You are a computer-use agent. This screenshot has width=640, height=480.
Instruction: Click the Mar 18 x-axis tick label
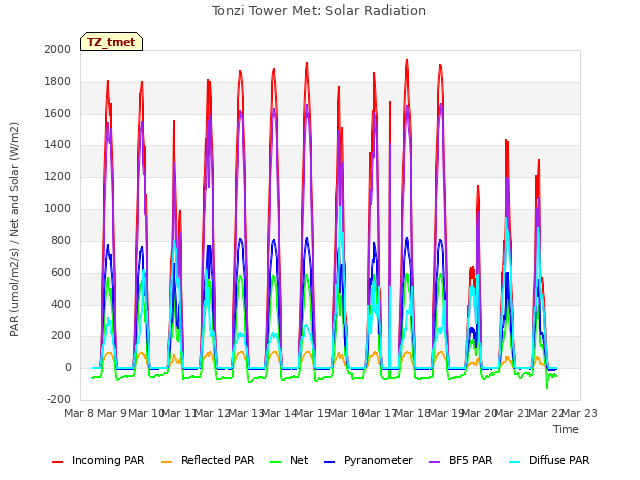[413, 413]
